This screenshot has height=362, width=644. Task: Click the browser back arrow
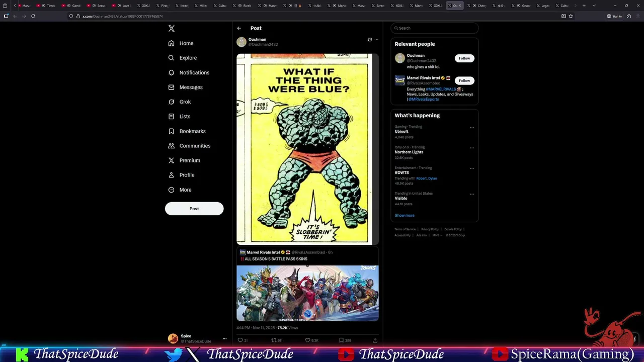point(15,16)
